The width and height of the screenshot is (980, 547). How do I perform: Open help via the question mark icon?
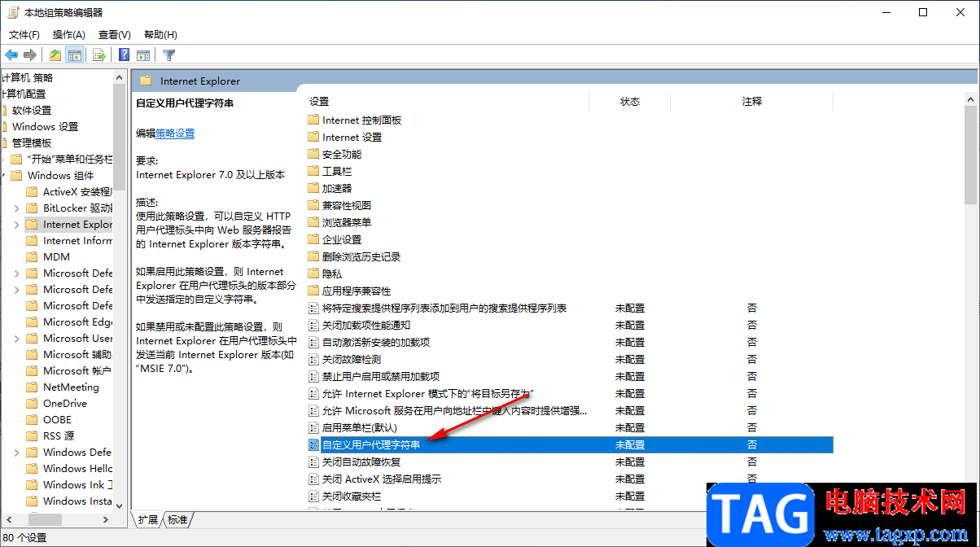point(124,55)
